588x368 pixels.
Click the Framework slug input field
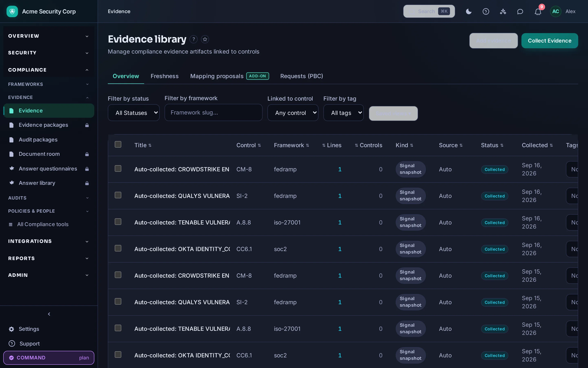click(x=213, y=112)
